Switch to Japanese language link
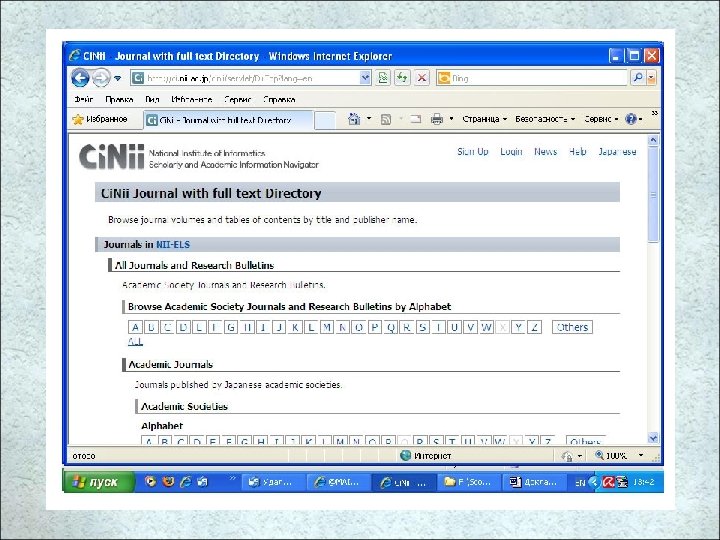This screenshot has height=540, width=720. point(617,152)
